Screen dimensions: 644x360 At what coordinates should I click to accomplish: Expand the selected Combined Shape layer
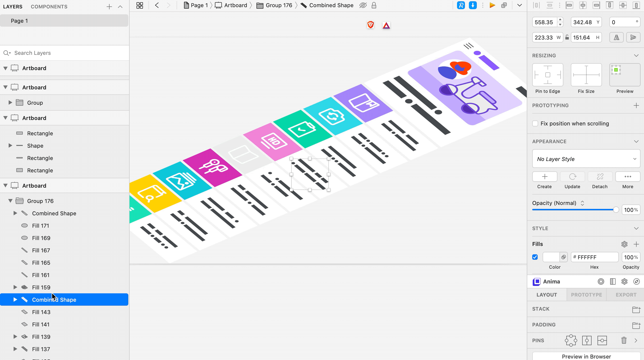15,300
